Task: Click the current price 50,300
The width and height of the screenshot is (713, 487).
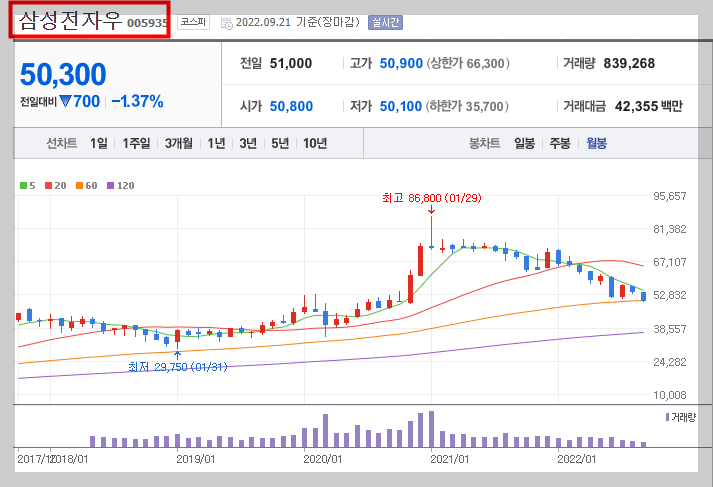Action: coord(63,74)
